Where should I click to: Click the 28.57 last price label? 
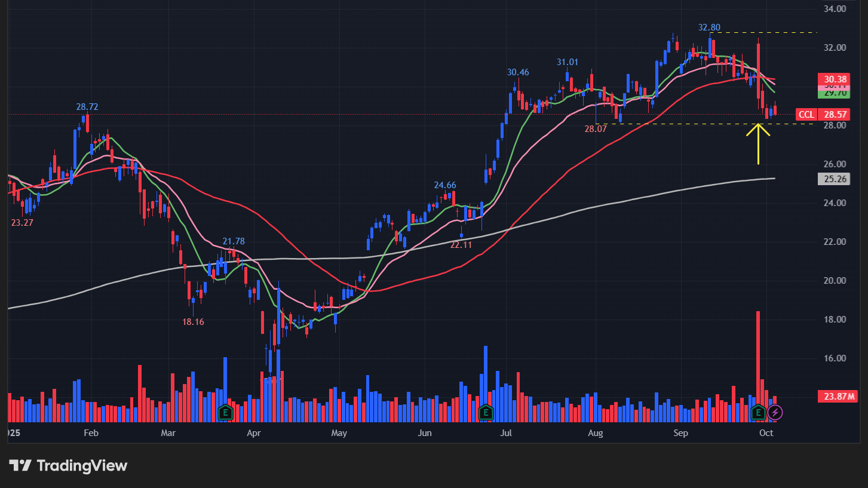[835, 114]
